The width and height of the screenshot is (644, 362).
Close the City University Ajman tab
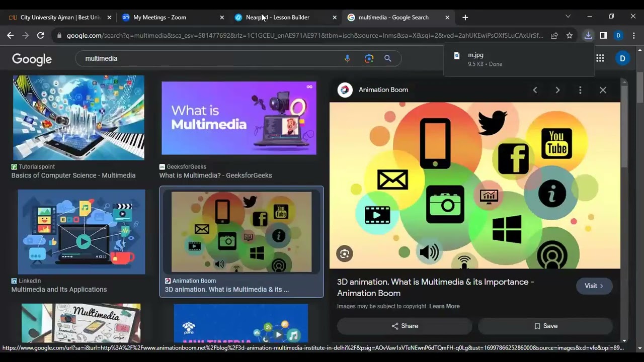point(109,17)
